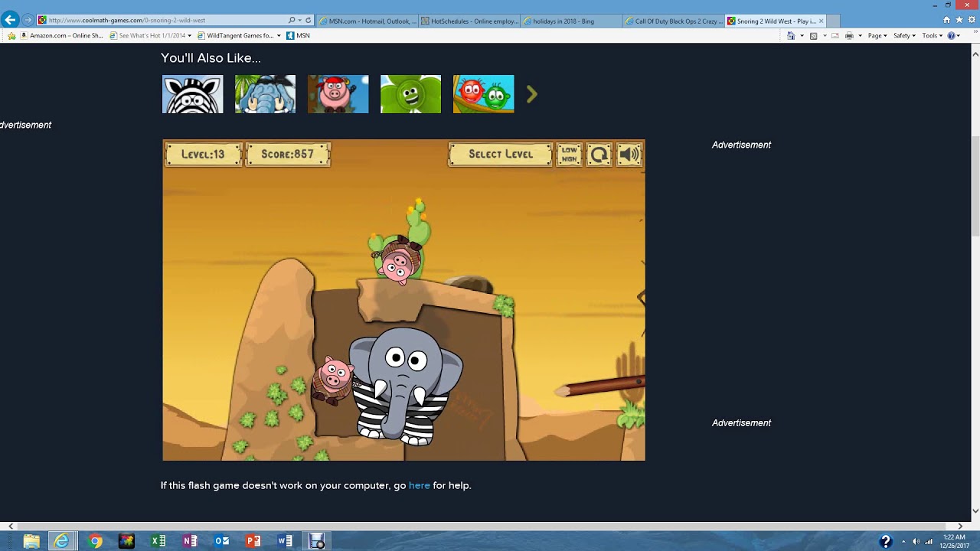
Task: Open the red and green balls game thumbnail
Action: point(483,94)
